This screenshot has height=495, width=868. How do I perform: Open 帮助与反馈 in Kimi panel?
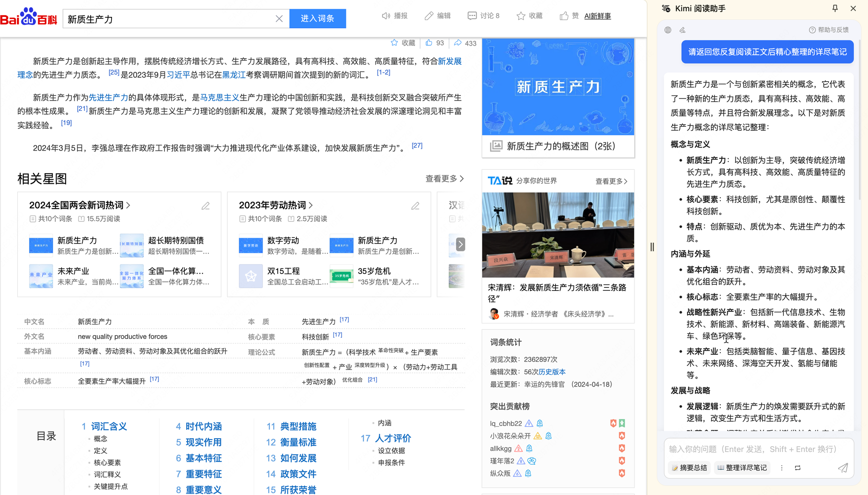coord(829,30)
